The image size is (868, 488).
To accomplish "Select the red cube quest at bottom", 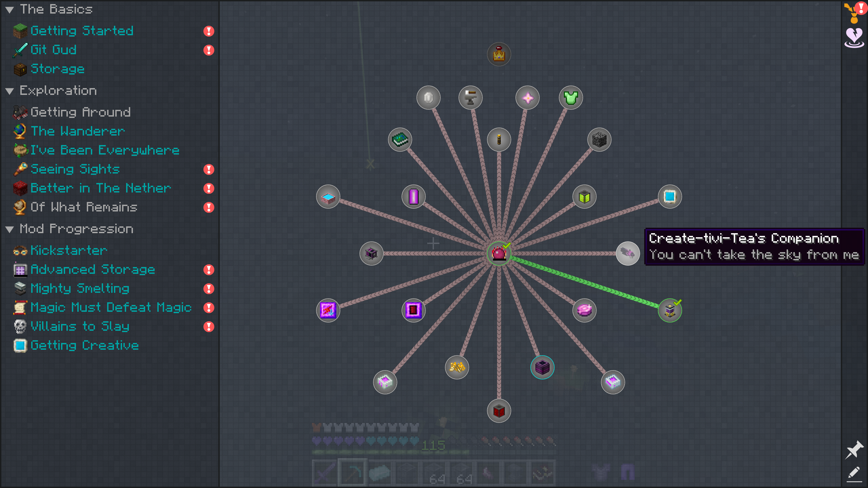I will click(499, 411).
